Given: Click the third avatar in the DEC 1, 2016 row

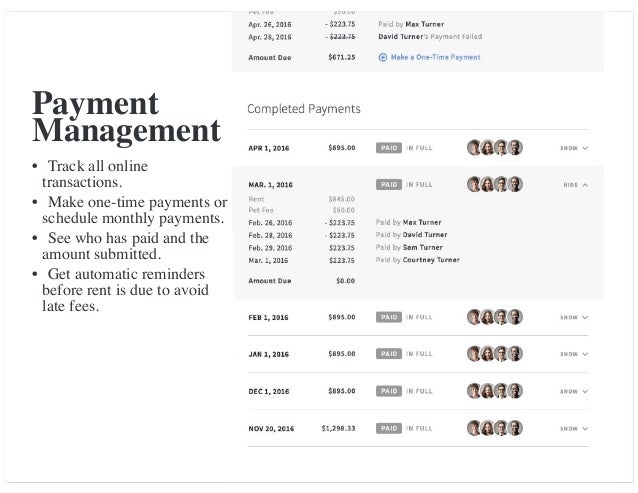Looking at the screenshot, I should click(501, 391).
